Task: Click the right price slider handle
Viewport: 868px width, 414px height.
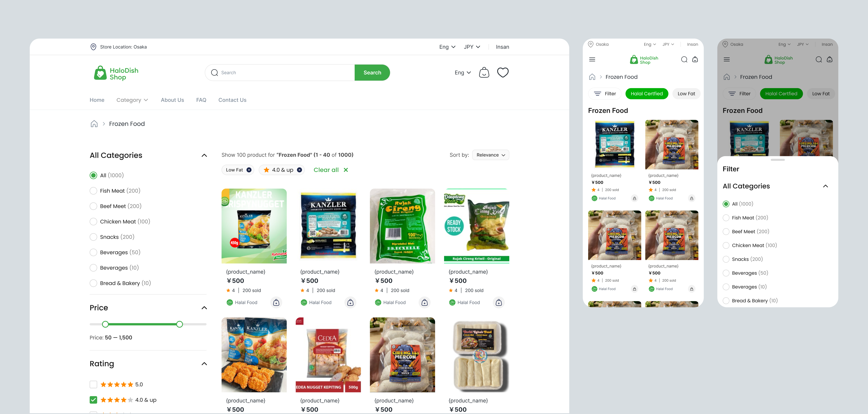Action: point(180,324)
